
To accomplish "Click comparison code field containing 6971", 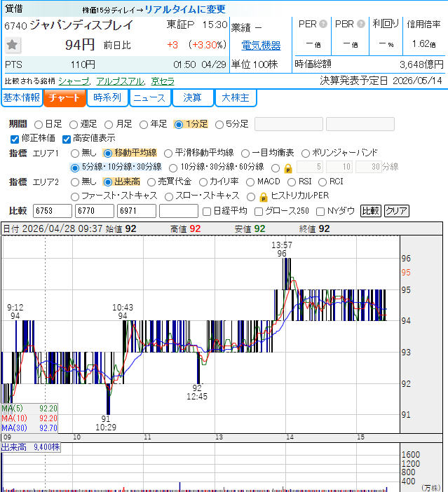I will [137, 211].
